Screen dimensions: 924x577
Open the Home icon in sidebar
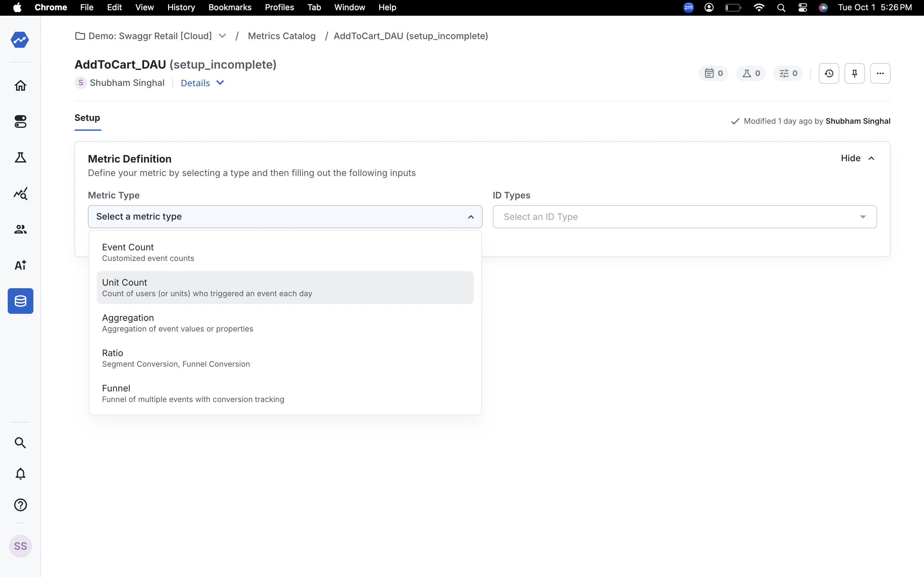pyautogui.click(x=20, y=86)
